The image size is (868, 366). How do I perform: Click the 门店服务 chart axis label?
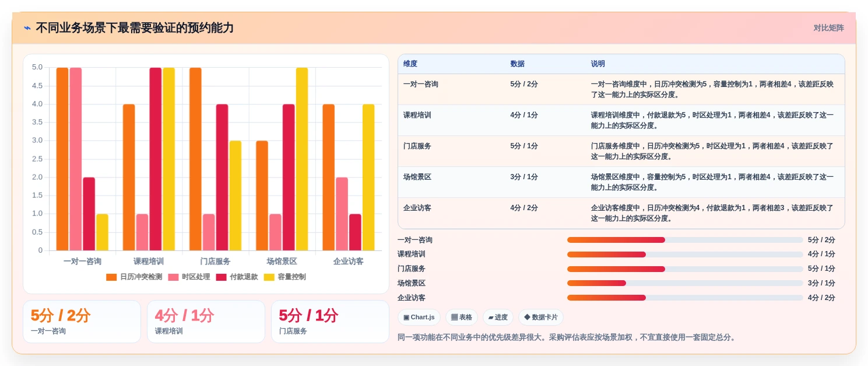[x=215, y=262]
